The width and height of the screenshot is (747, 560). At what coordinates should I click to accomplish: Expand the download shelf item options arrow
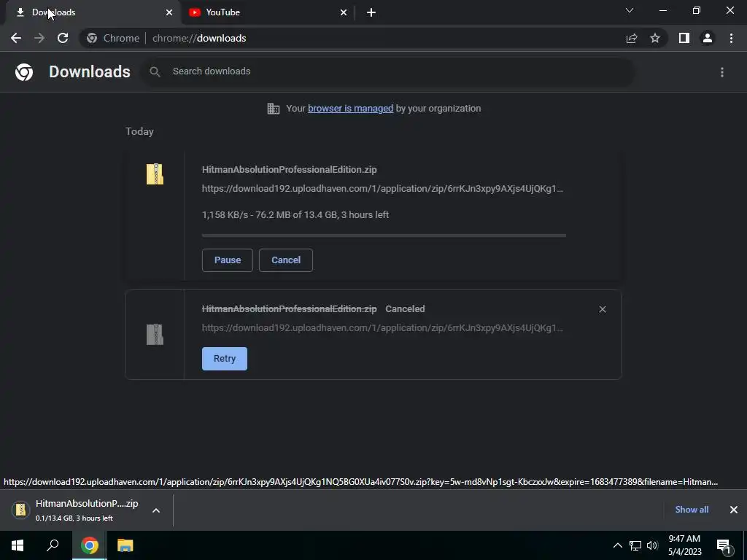156,510
